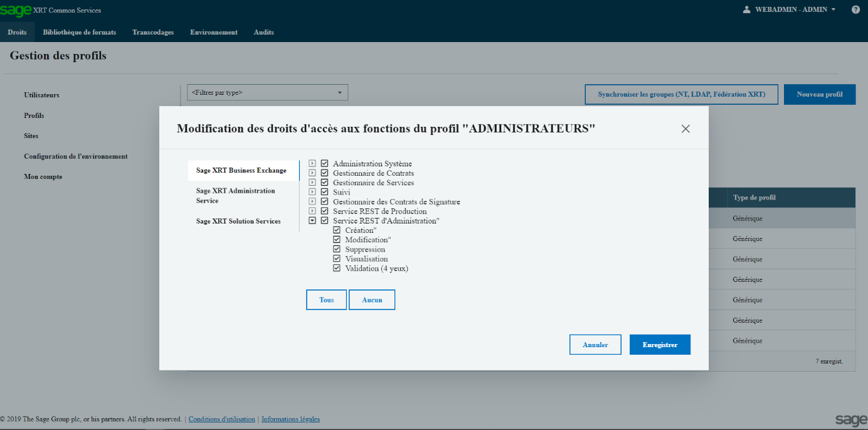Click the Sage logo in header

[16, 10]
